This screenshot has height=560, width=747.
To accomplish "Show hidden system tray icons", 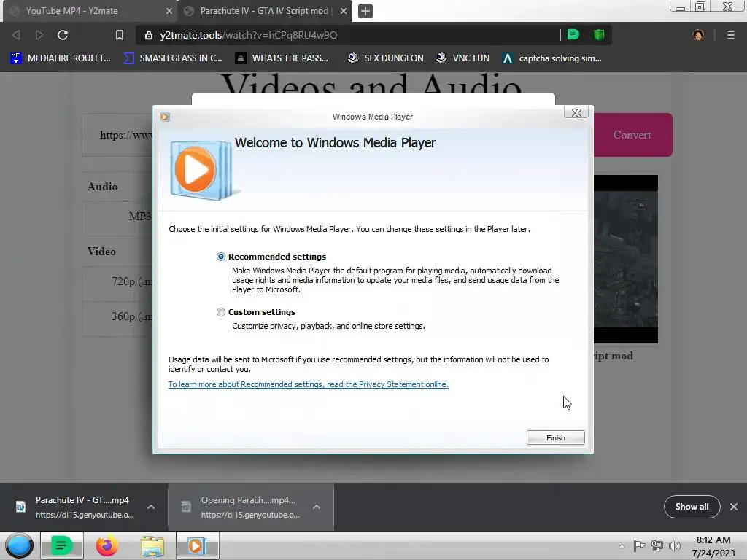I will pos(622,546).
